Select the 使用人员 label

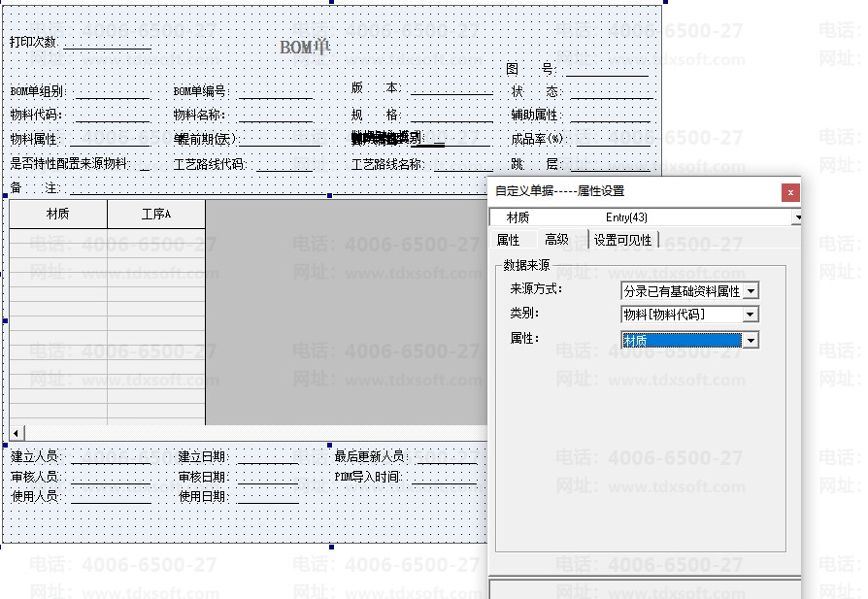coord(36,497)
